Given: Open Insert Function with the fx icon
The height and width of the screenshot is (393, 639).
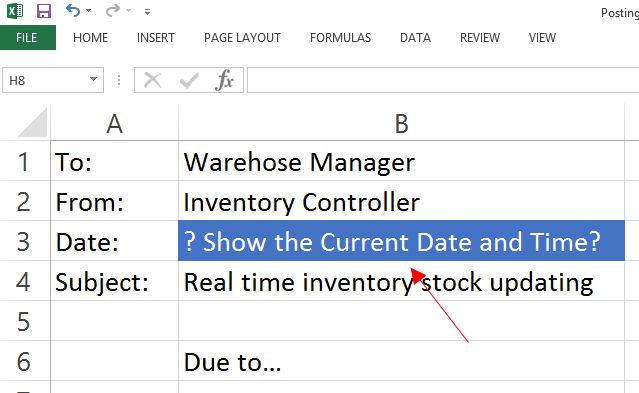Looking at the screenshot, I should tap(224, 80).
